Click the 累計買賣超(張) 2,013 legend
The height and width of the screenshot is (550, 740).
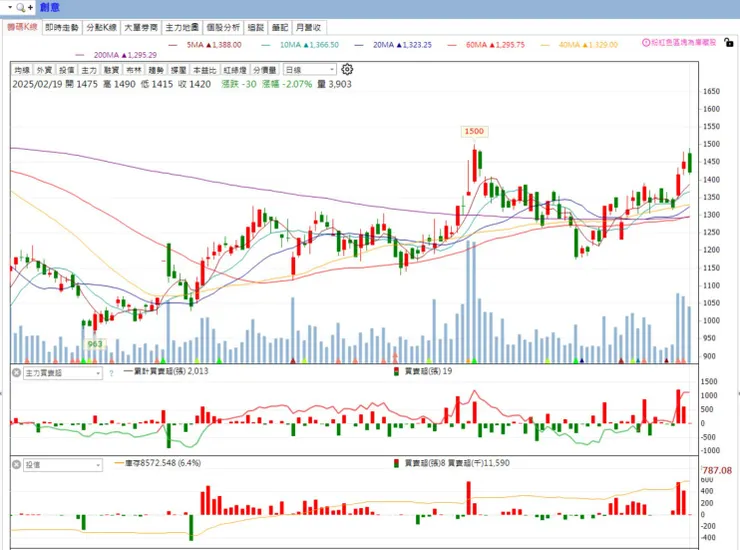coord(166,371)
